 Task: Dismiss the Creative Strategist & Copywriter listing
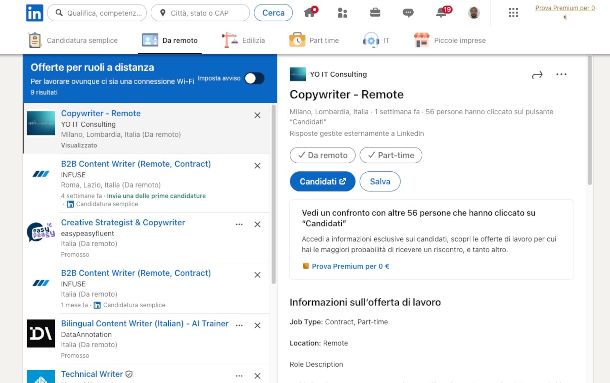click(x=257, y=224)
